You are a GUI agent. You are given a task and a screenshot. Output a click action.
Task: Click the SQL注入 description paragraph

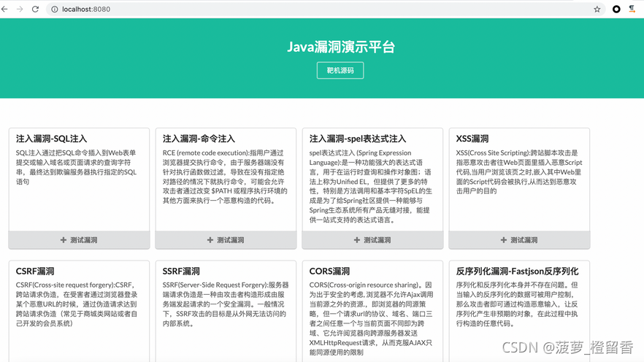click(77, 167)
